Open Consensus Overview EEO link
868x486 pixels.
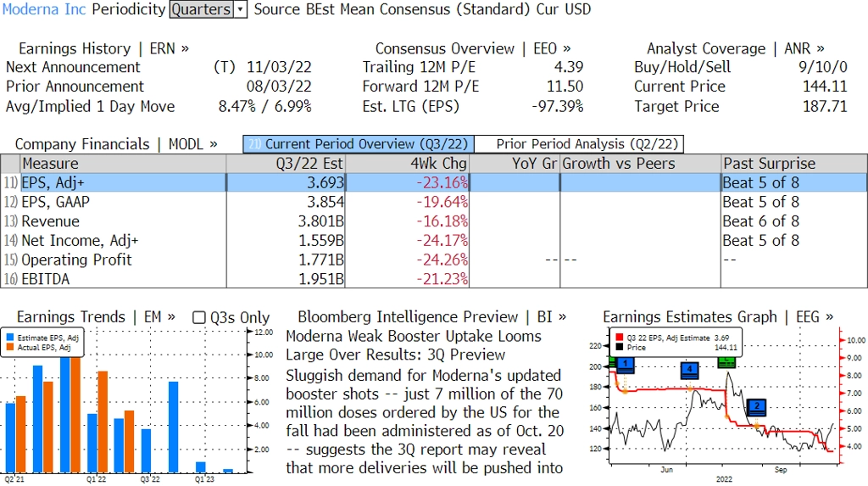[473, 48]
